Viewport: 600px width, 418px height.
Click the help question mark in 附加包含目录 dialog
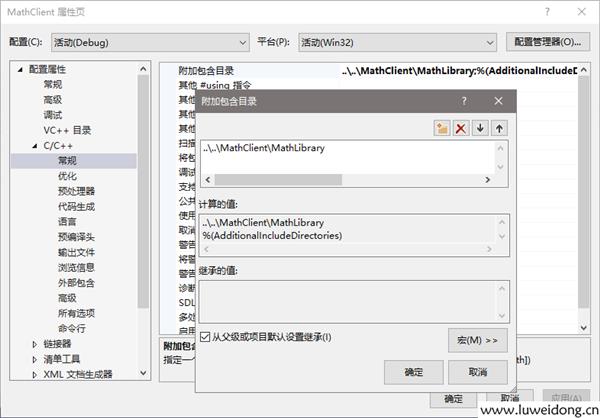464,101
